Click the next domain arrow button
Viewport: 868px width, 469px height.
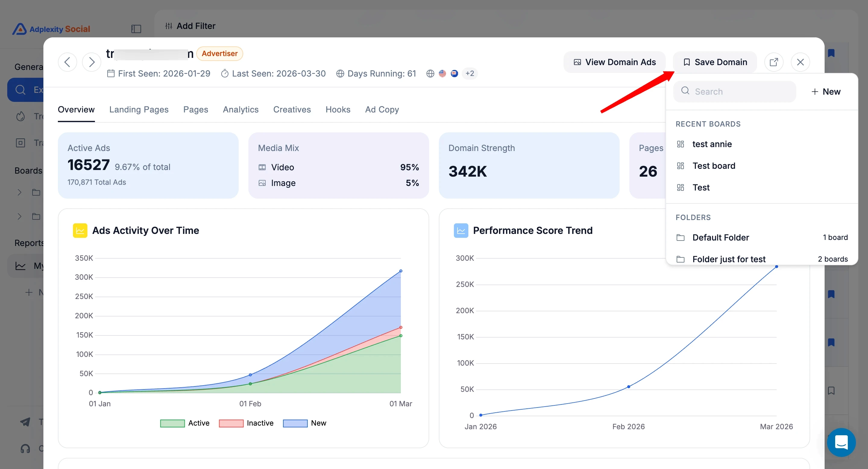coord(91,62)
